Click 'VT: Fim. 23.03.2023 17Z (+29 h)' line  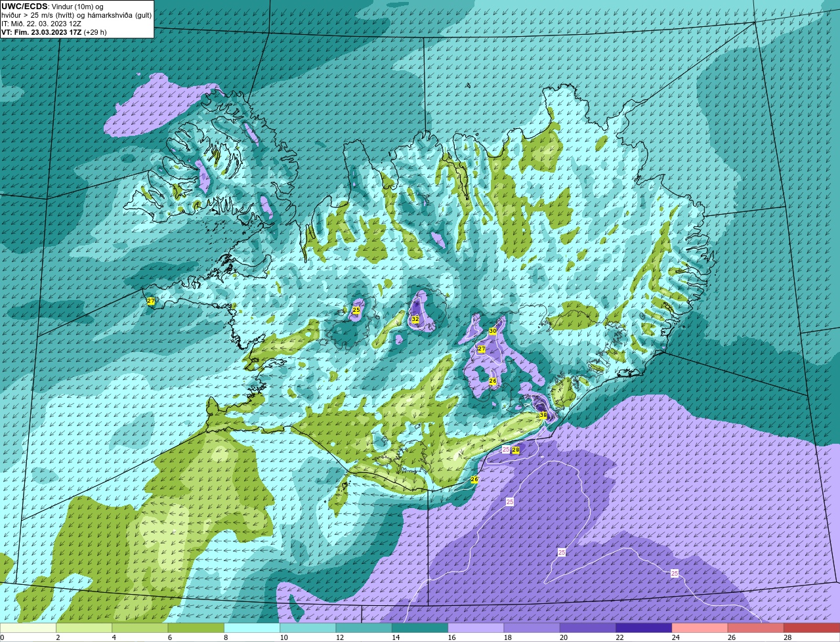tap(54, 32)
